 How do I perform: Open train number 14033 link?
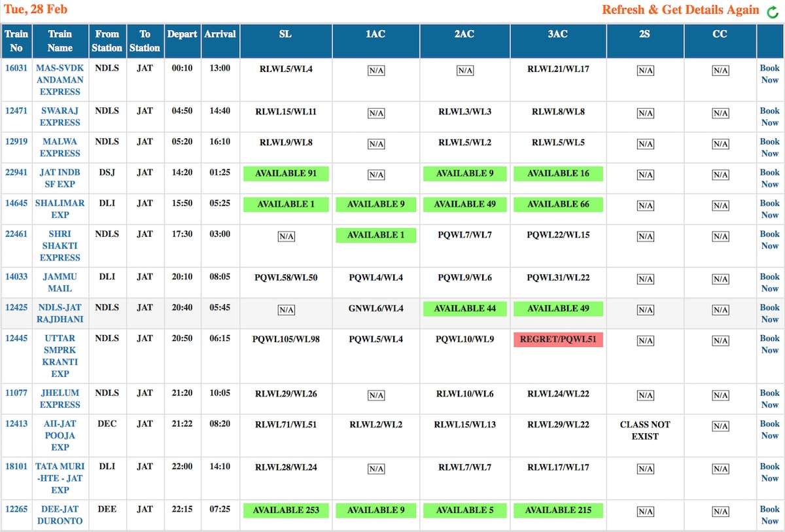pyautogui.click(x=16, y=277)
